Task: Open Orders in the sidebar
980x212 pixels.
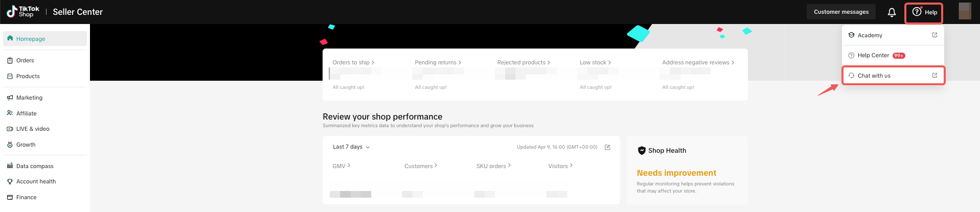Action: click(x=25, y=60)
